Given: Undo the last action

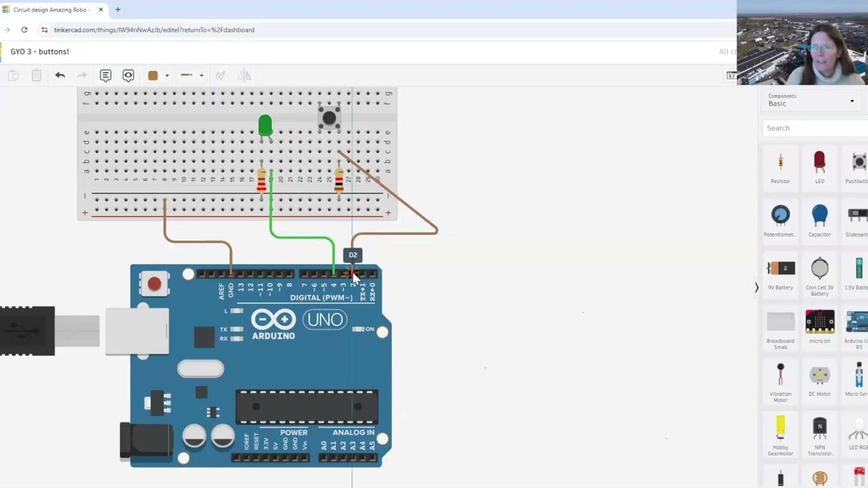Looking at the screenshot, I should point(60,75).
